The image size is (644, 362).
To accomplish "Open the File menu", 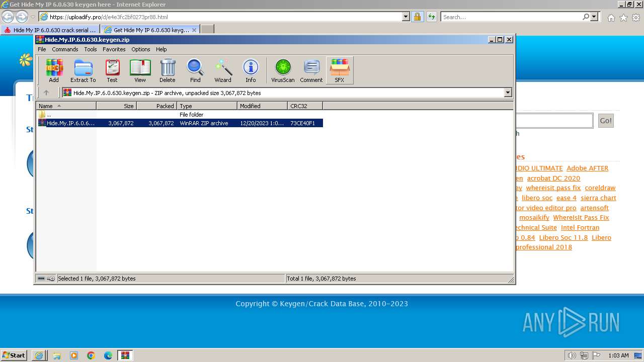I will point(42,49).
